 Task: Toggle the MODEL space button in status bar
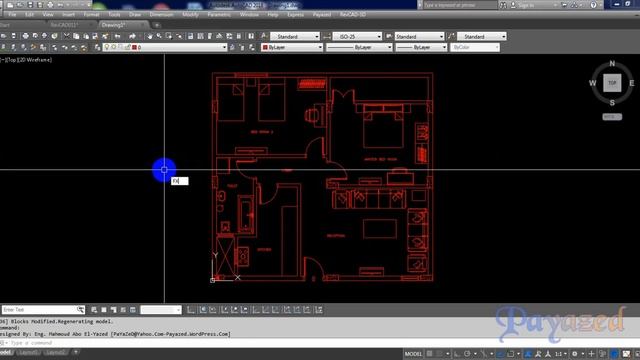click(x=413, y=354)
